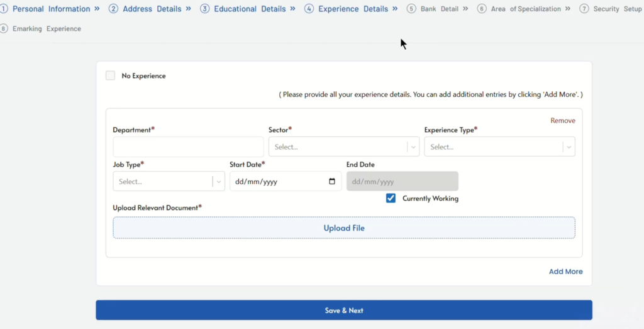Uncheck the Currently Working checkbox
Image resolution: width=644 pixels, height=329 pixels.
391,198
